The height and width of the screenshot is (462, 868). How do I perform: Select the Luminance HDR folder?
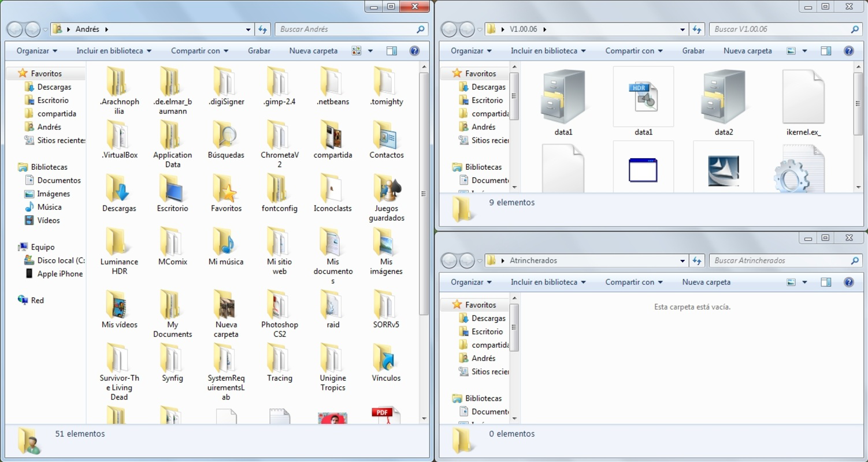pyautogui.click(x=119, y=250)
